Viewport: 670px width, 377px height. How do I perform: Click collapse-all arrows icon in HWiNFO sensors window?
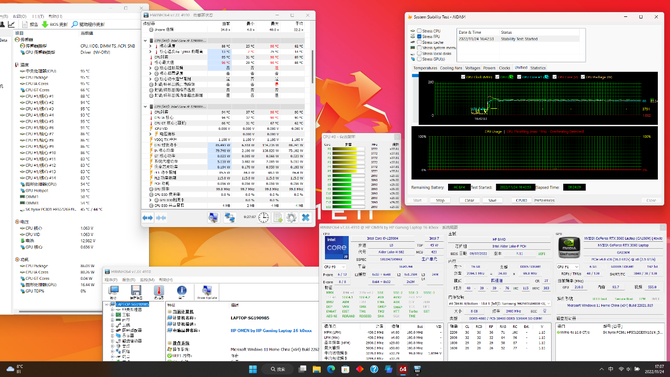click(162, 218)
